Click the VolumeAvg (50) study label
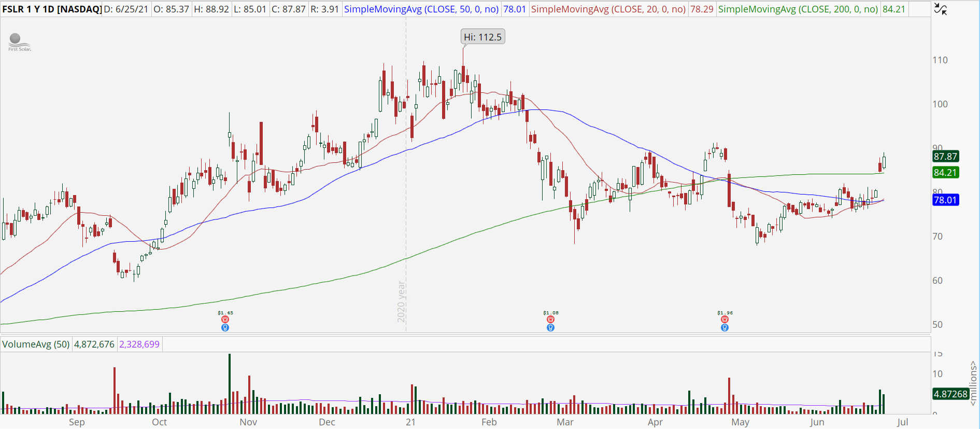Image resolution: width=980 pixels, height=429 pixels. point(36,344)
